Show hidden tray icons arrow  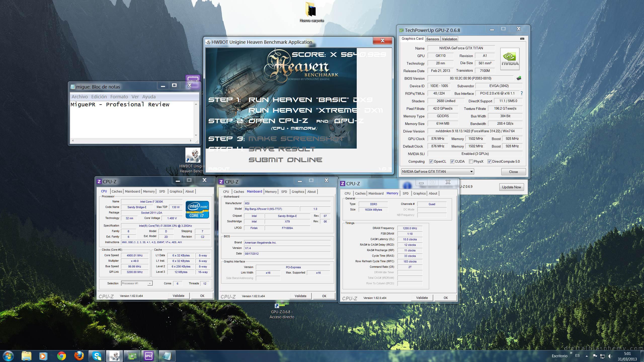click(587, 356)
